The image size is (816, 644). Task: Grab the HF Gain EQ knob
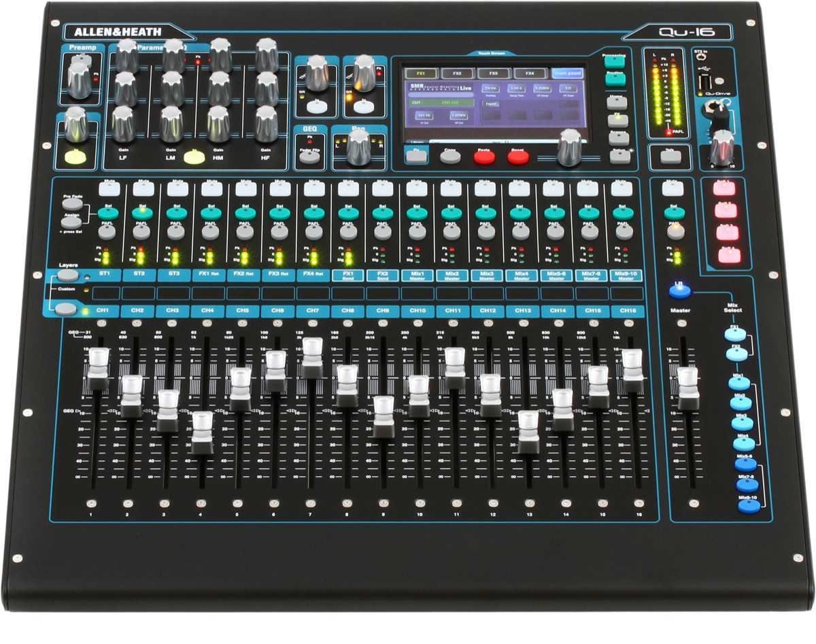click(x=267, y=123)
